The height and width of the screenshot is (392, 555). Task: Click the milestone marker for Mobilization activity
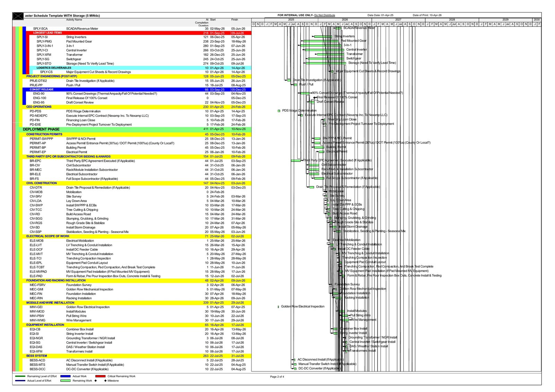click(x=326, y=191)
